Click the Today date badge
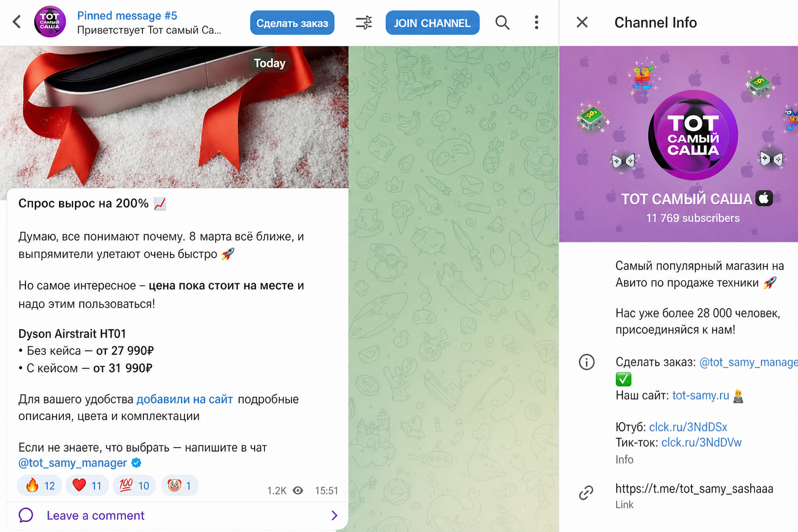This screenshot has width=798, height=532. pos(270,63)
